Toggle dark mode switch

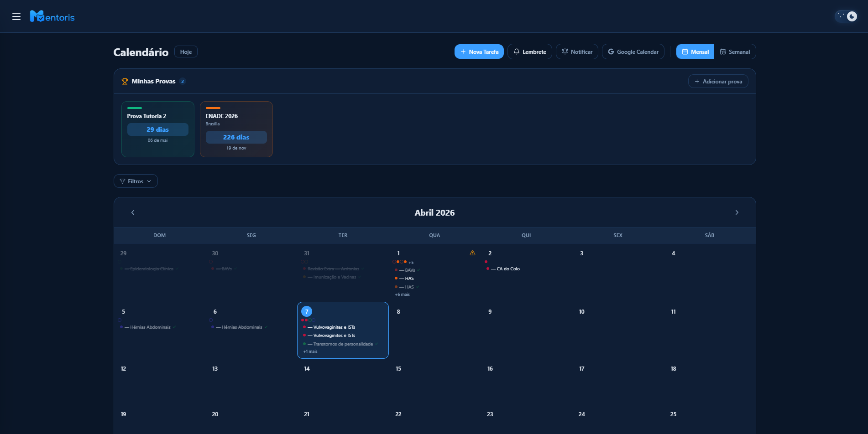[x=846, y=16]
